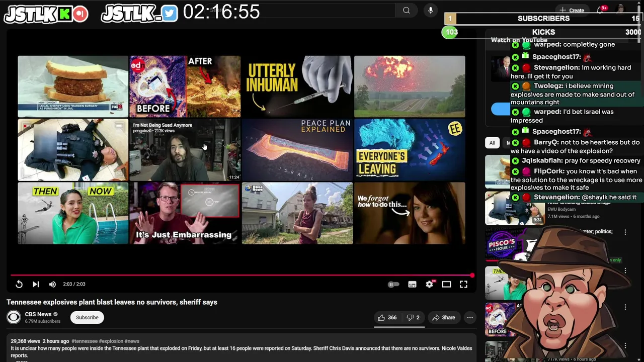Switch to theater mode
This screenshot has height=362, width=644.
(x=446, y=284)
